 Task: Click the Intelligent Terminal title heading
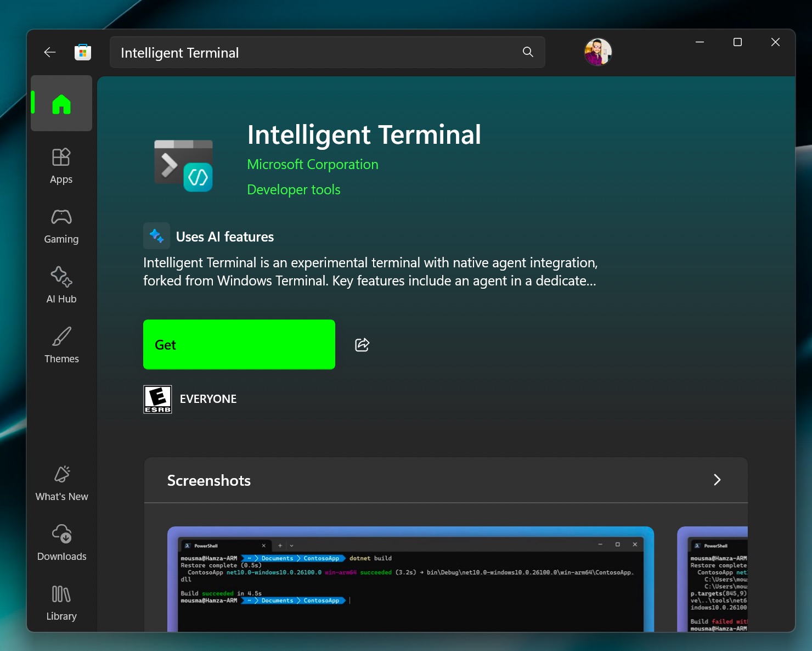pyautogui.click(x=364, y=135)
